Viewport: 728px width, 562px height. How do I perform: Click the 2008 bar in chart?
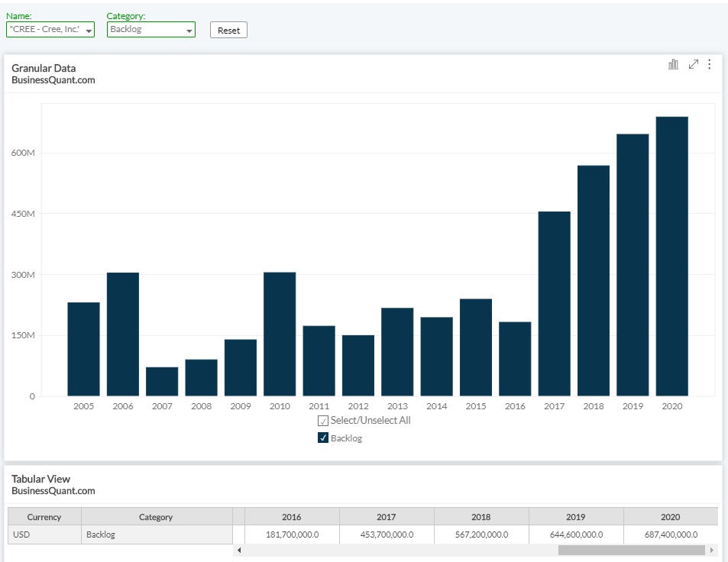[x=201, y=377]
